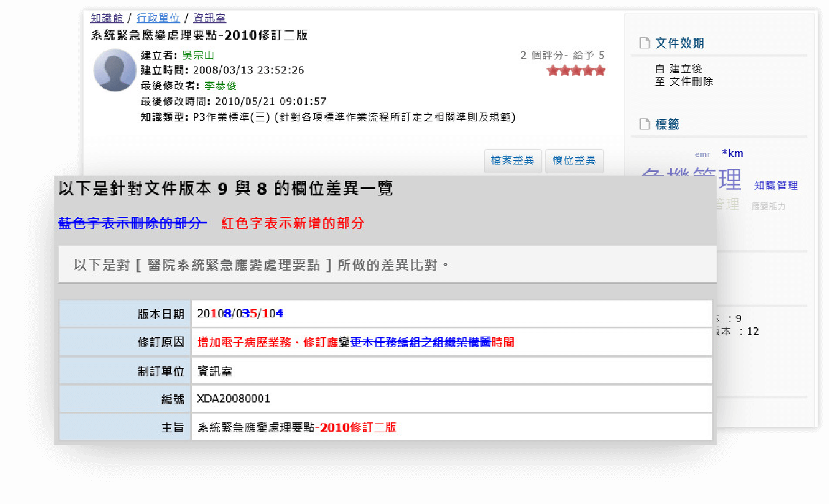Image resolution: width=829 pixels, height=504 pixels.
Task: Click the 編號 row label
Action: pos(125,399)
